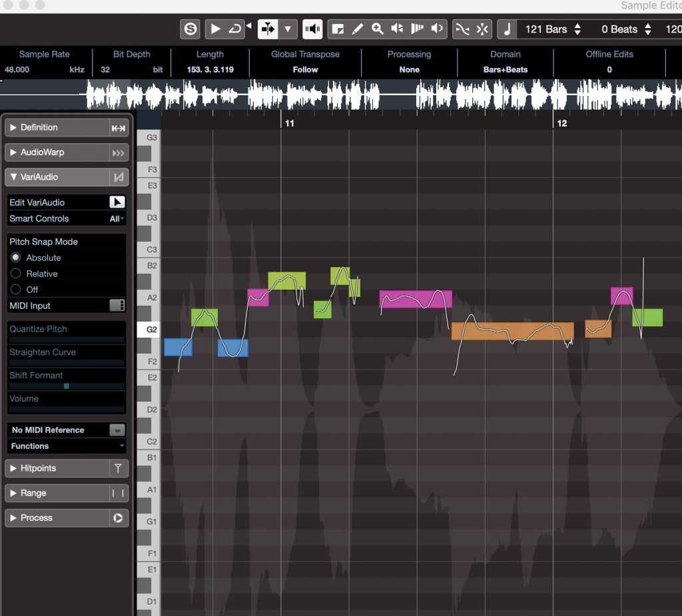Select the Zoom tool in the toolbar

tap(377, 29)
